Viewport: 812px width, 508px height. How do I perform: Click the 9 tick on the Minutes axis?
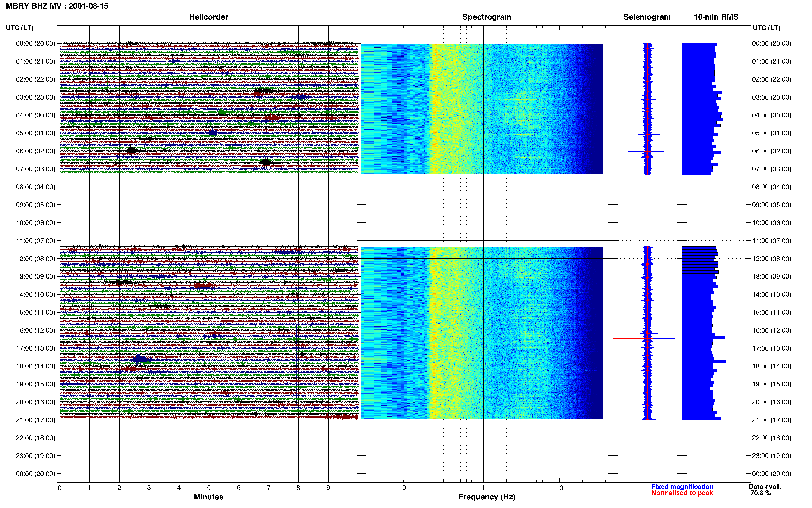pos(328,487)
